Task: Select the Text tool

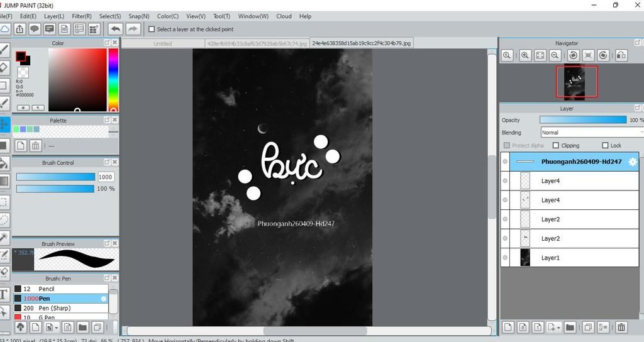Action: click(4, 294)
